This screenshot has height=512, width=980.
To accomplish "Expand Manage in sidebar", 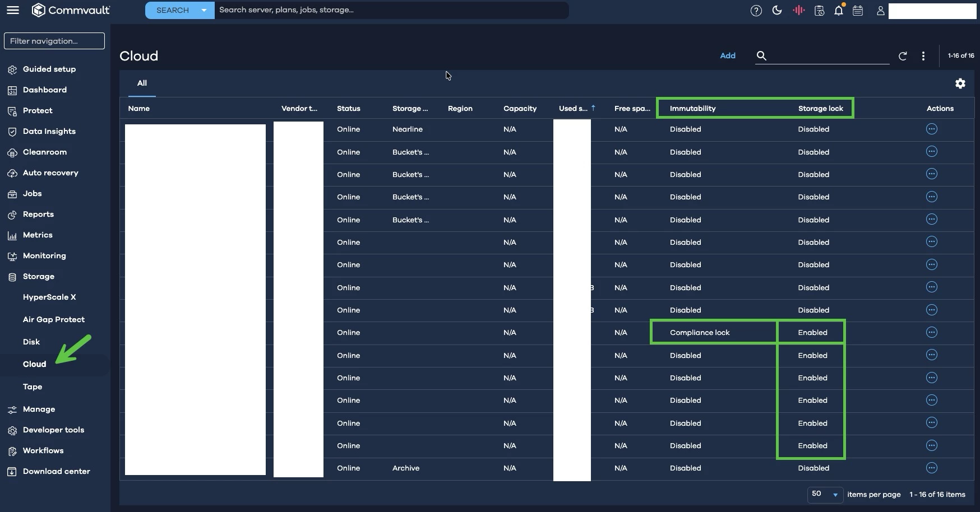I will pos(39,409).
